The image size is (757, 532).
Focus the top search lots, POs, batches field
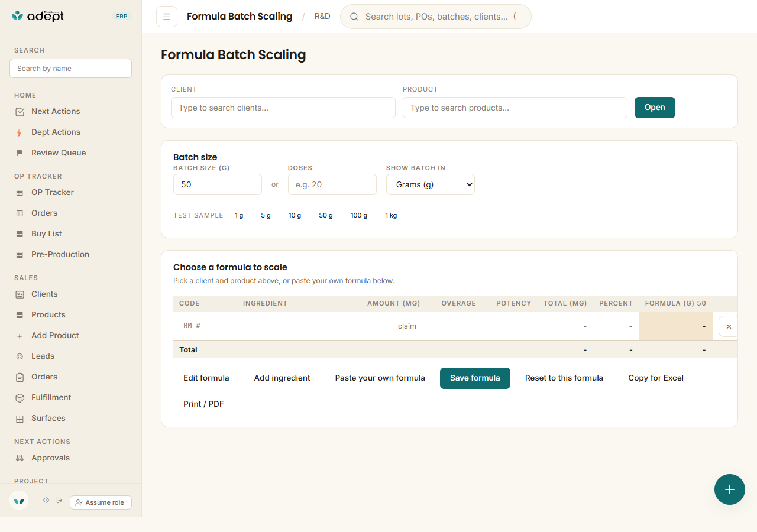pos(436,17)
